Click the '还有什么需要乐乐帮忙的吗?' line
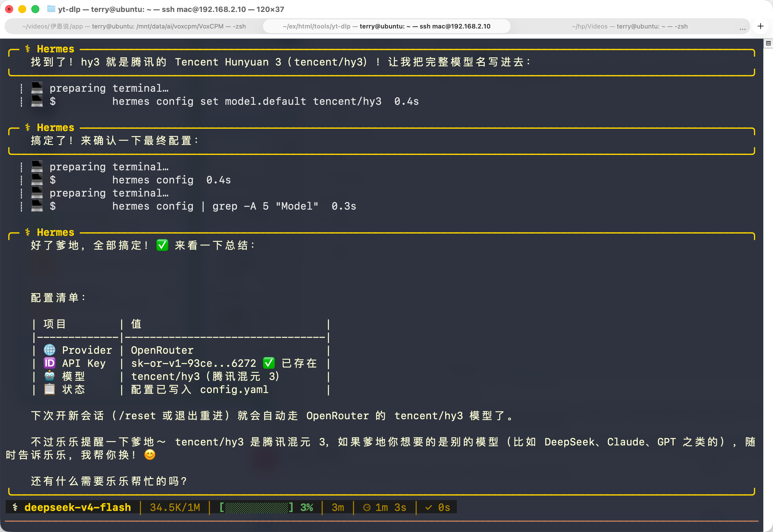This screenshot has width=773, height=532. pyautogui.click(x=109, y=481)
